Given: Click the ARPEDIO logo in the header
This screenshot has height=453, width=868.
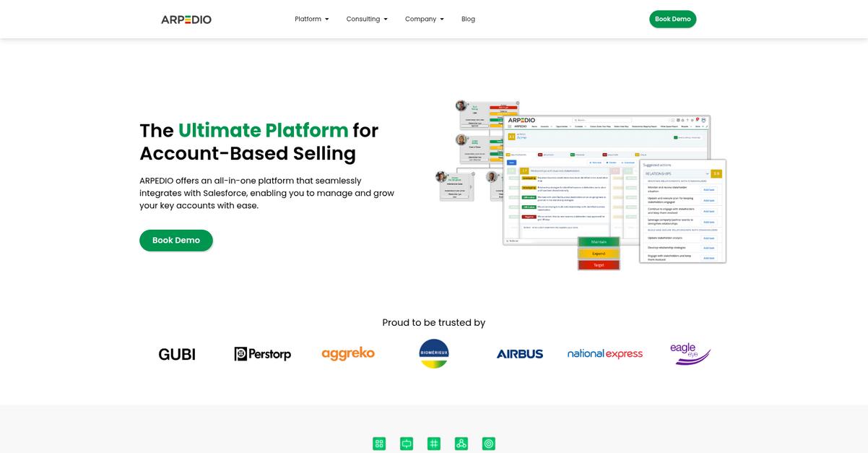Looking at the screenshot, I should [x=186, y=20].
